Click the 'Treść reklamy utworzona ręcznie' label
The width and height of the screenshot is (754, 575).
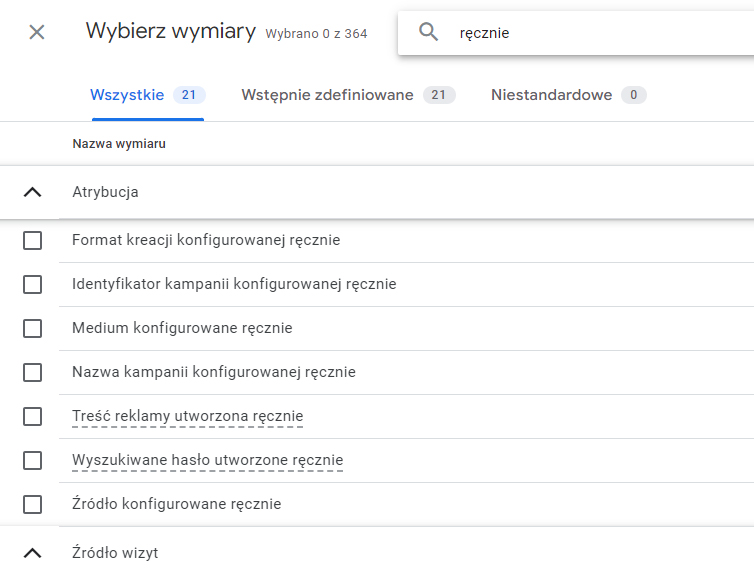tap(187, 416)
